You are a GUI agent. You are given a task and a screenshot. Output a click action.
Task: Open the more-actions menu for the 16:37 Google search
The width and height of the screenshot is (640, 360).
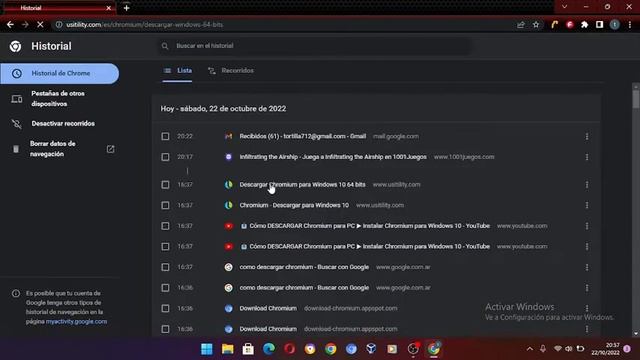pyautogui.click(x=587, y=267)
